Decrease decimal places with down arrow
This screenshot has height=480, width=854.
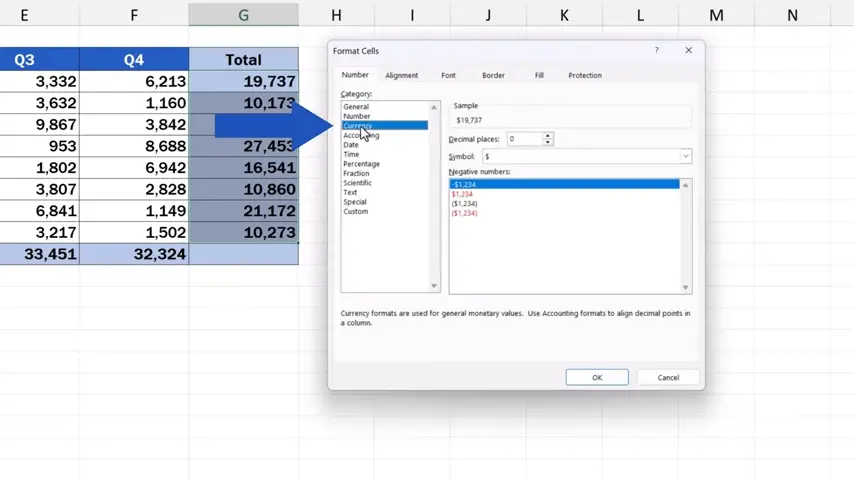(547, 142)
